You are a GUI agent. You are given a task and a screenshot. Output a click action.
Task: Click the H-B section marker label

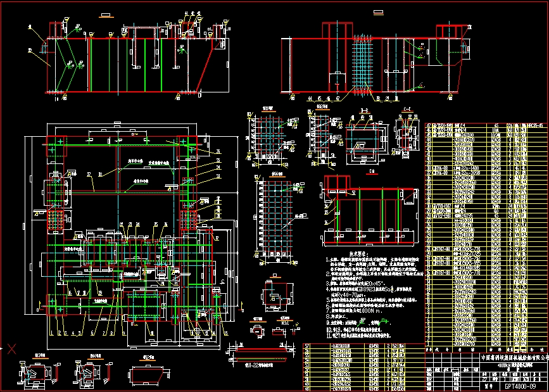tap(365, 109)
